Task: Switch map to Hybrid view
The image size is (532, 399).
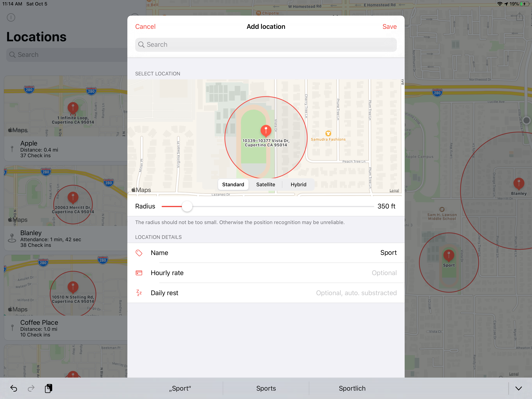Action: pyautogui.click(x=298, y=184)
